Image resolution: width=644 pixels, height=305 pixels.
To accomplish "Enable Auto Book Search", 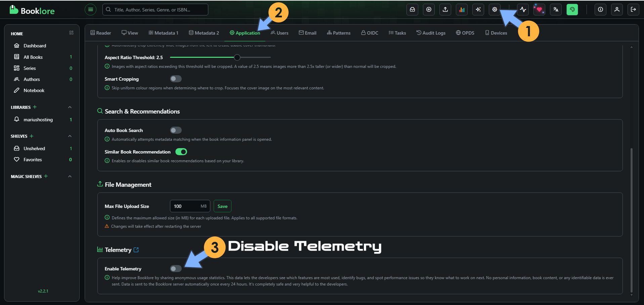I will 175,130.
